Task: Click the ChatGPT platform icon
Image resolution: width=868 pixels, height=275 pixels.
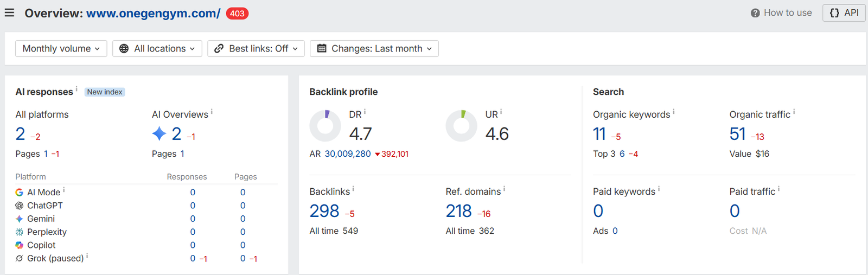Action: pyautogui.click(x=19, y=206)
